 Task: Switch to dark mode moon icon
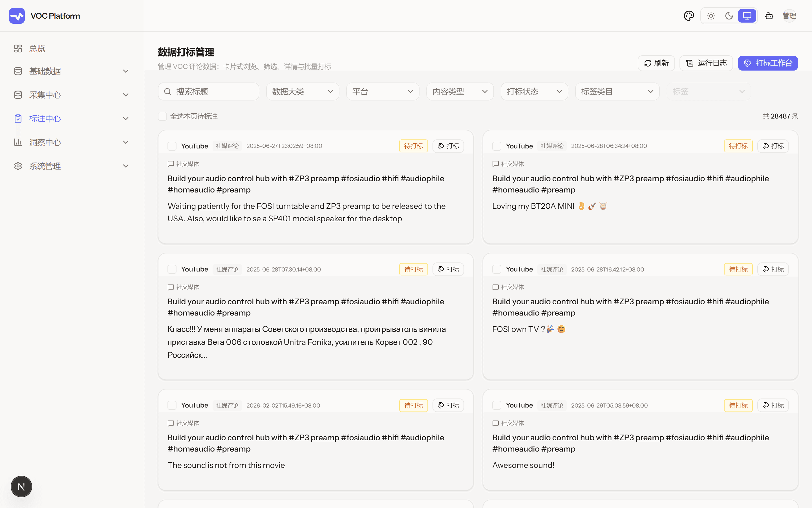click(729, 16)
